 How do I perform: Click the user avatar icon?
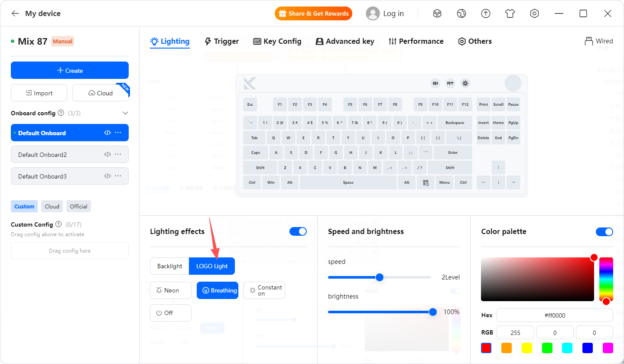[373, 13]
